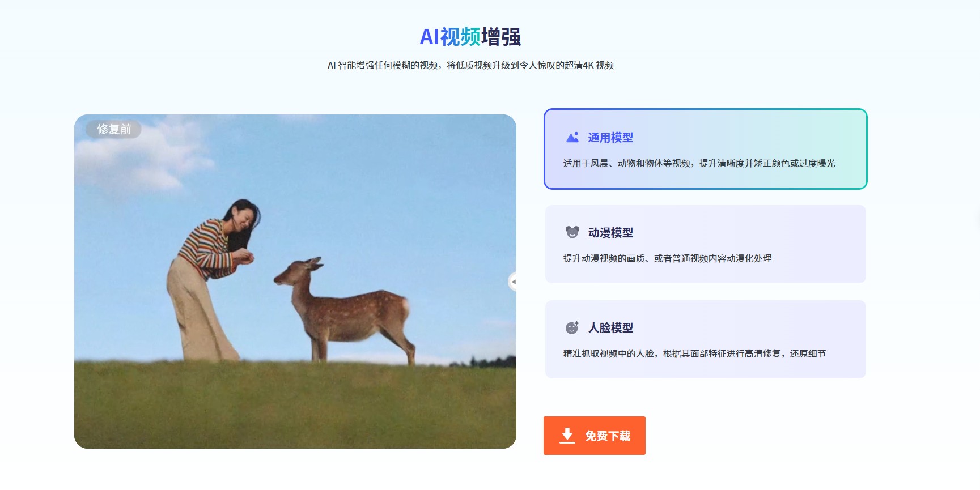Click the 修复前 label on the image
Screen dimensions: 980x490
(114, 129)
